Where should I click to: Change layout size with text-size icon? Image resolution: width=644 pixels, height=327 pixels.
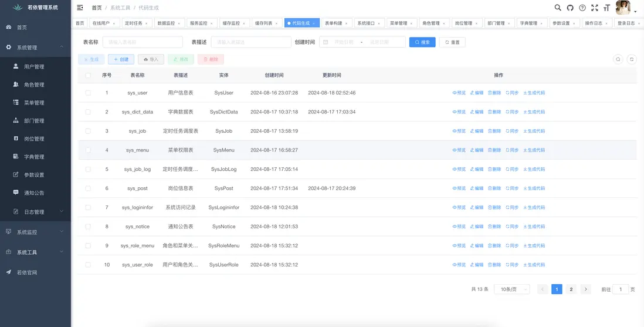(x=607, y=8)
